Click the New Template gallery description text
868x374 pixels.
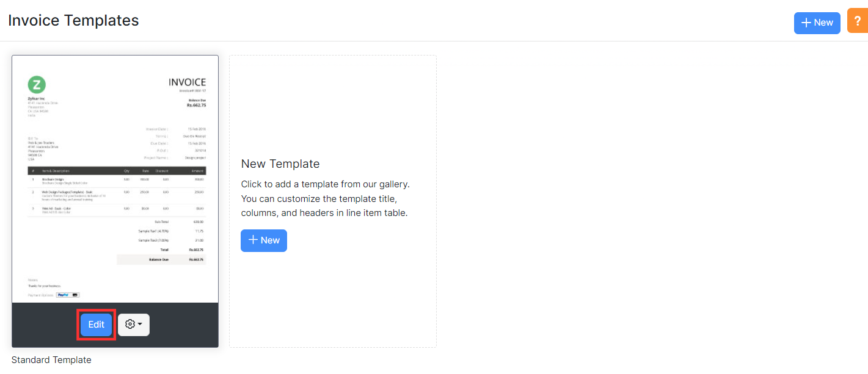tap(325, 198)
